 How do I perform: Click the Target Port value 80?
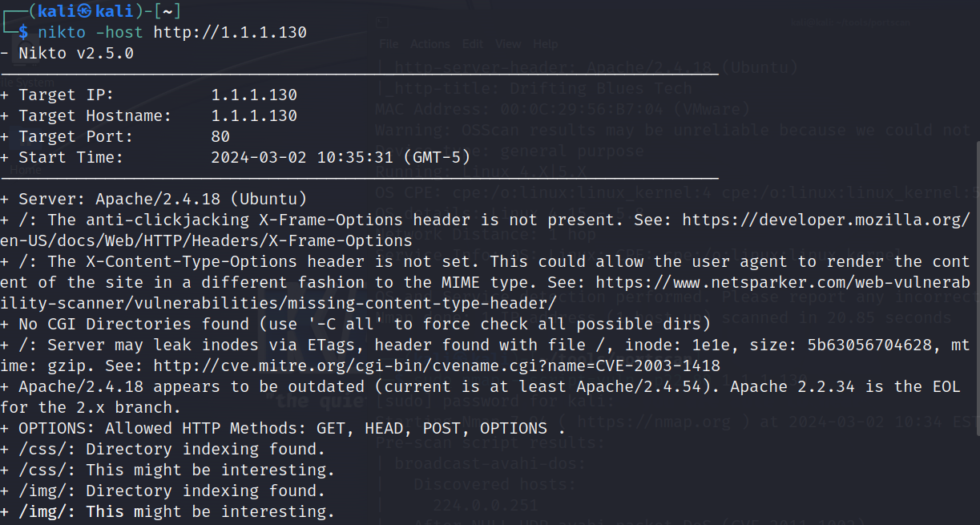point(220,136)
